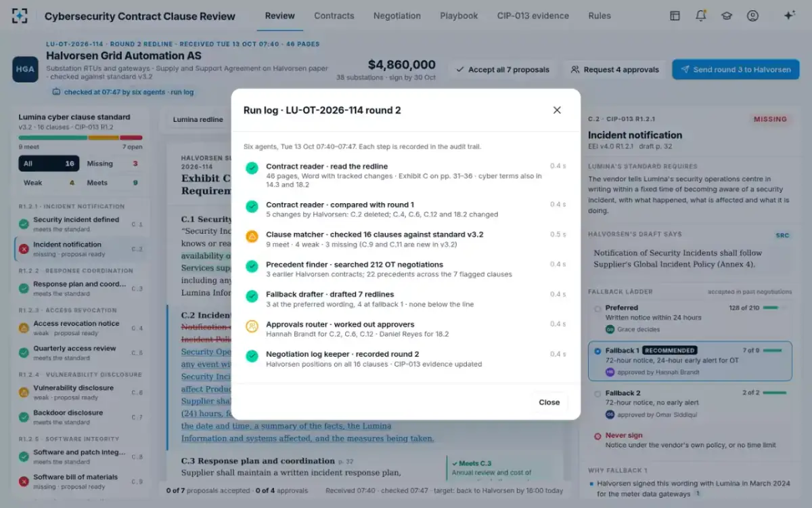Select Software and patch integrity clause
The image size is (812, 508).
pos(81,456)
